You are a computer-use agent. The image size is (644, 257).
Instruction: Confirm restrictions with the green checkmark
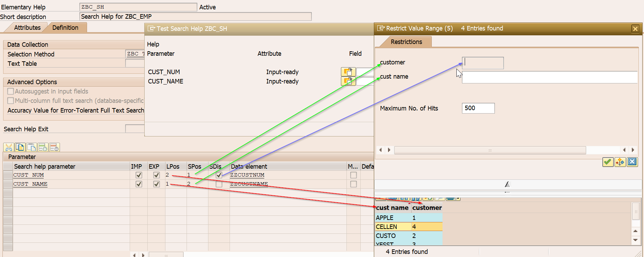pos(608,162)
